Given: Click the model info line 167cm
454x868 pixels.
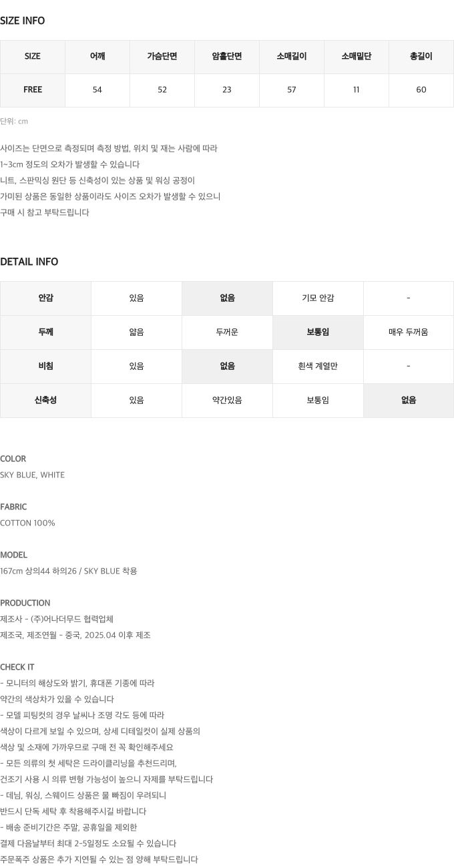Looking at the screenshot, I should (x=69, y=572).
